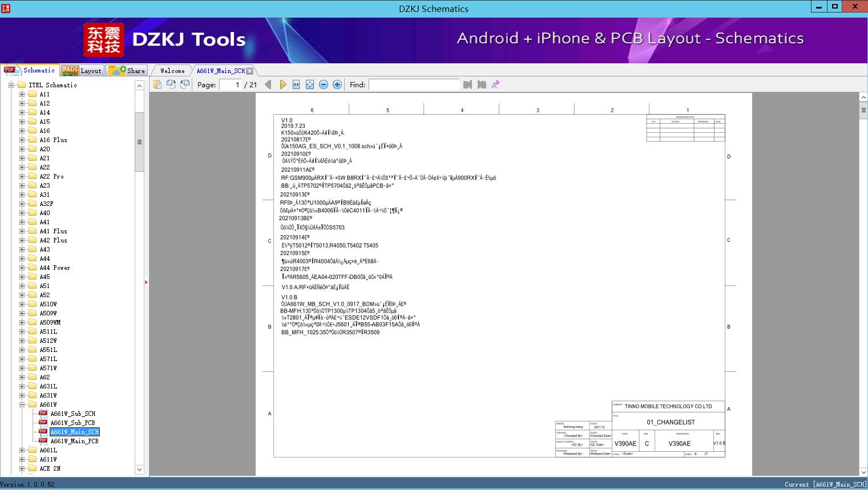Switch to the Layout tab
Viewport: 868px width, 490px height.
[82, 70]
